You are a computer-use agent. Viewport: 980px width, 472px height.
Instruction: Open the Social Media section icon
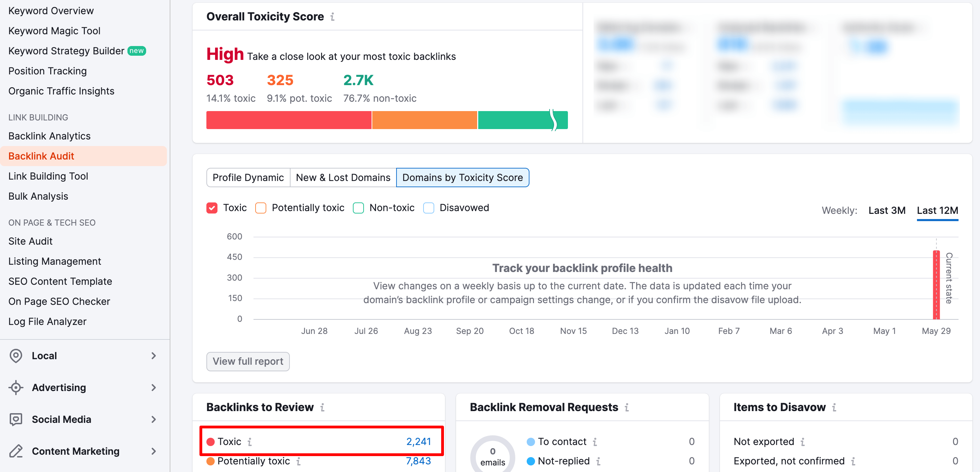click(16, 419)
